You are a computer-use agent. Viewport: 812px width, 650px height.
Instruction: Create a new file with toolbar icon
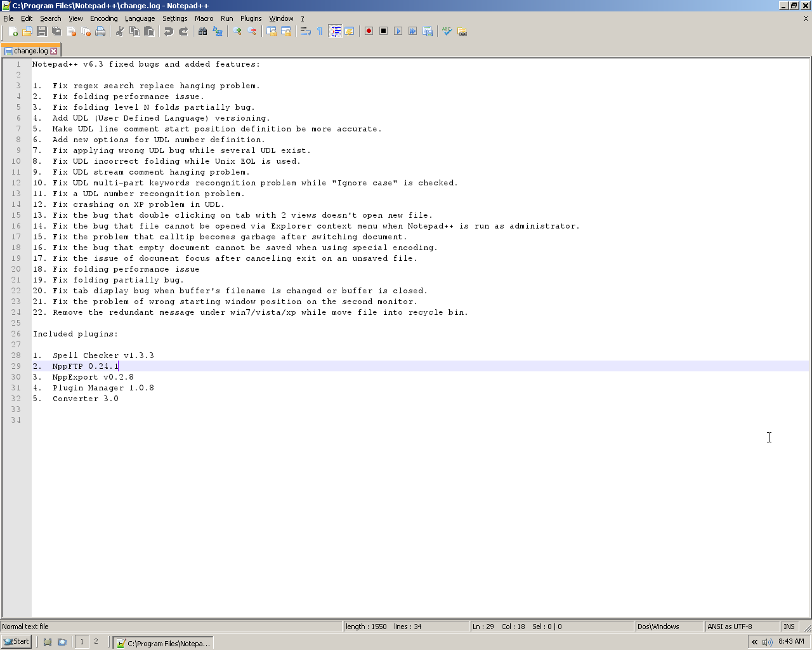tap(13, 31)
